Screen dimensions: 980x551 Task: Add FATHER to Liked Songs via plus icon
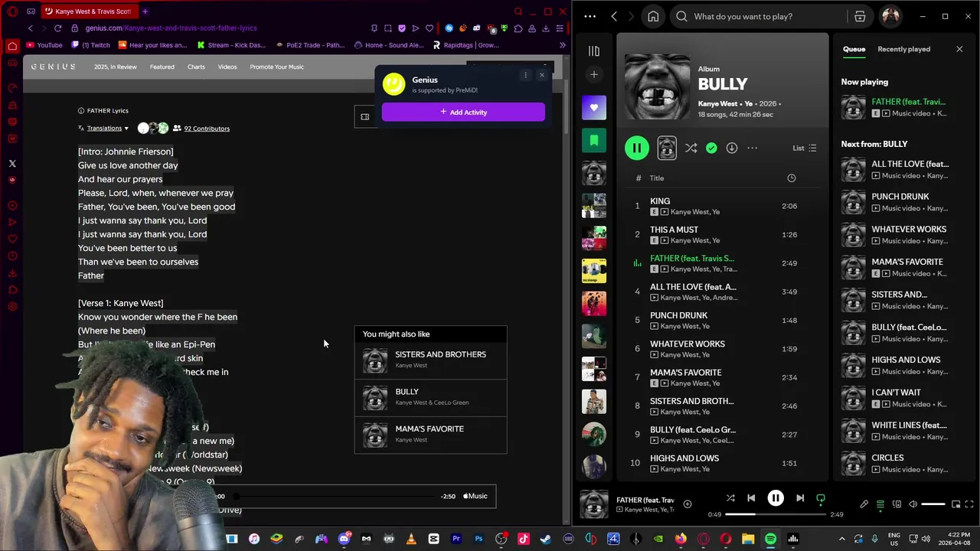[x=688, y=504]
